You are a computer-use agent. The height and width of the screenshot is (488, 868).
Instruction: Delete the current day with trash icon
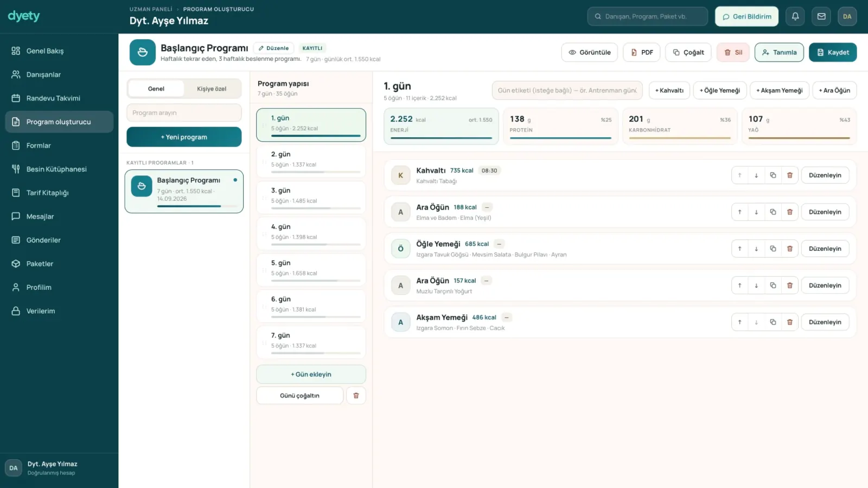point(356,396)
